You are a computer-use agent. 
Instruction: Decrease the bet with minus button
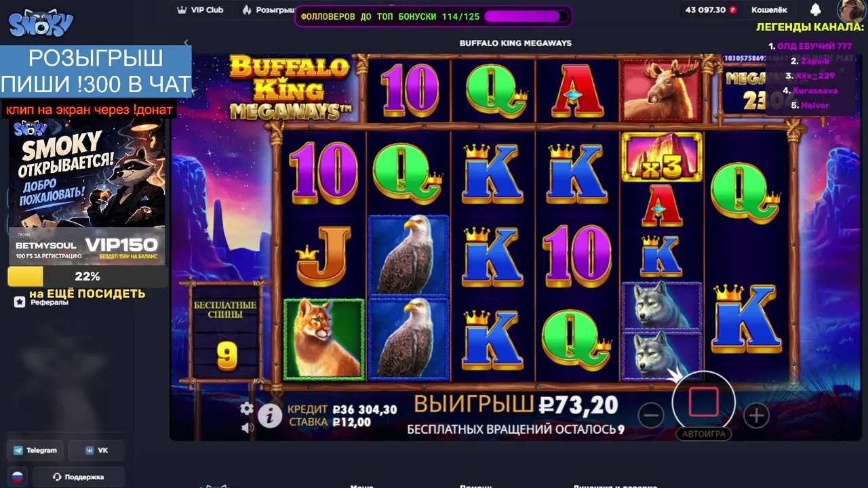(x=650, y=415)
